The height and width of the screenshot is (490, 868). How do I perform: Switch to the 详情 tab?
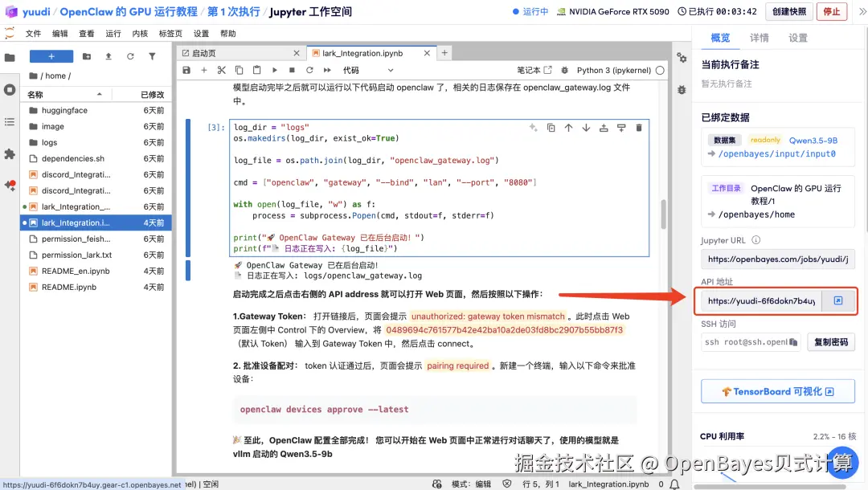point(759,38)
